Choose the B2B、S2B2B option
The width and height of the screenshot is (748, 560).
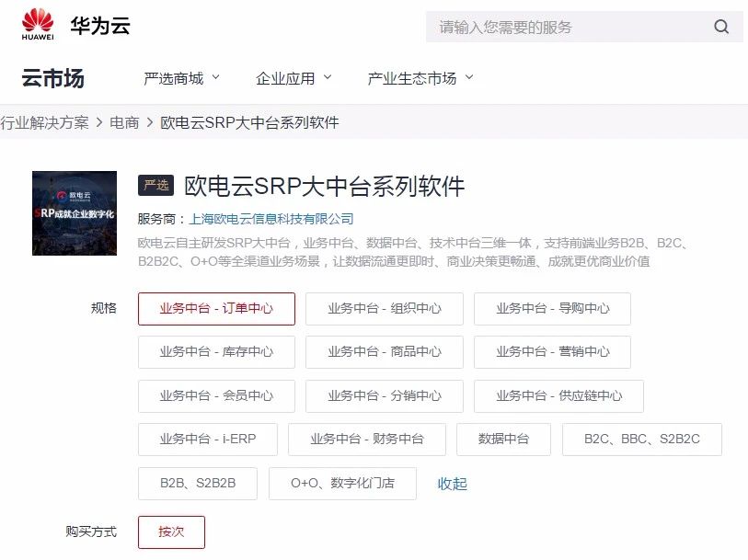click(x=198, y=484)
